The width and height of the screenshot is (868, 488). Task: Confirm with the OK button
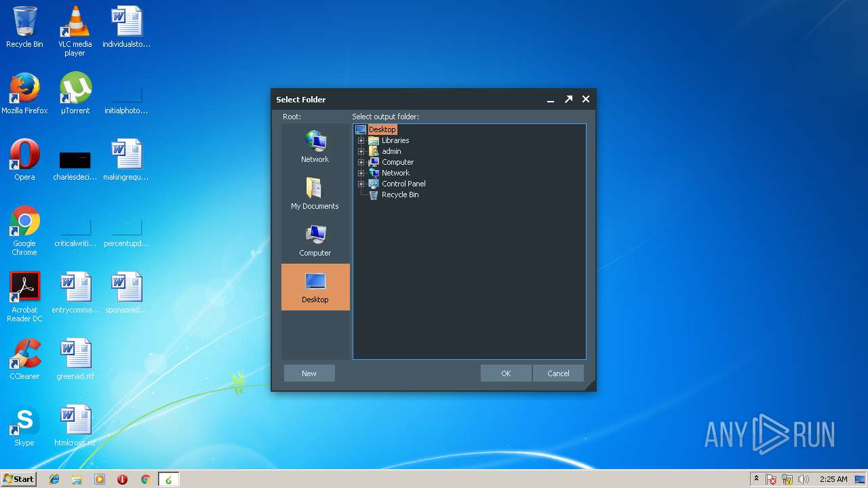coord(506,373)
